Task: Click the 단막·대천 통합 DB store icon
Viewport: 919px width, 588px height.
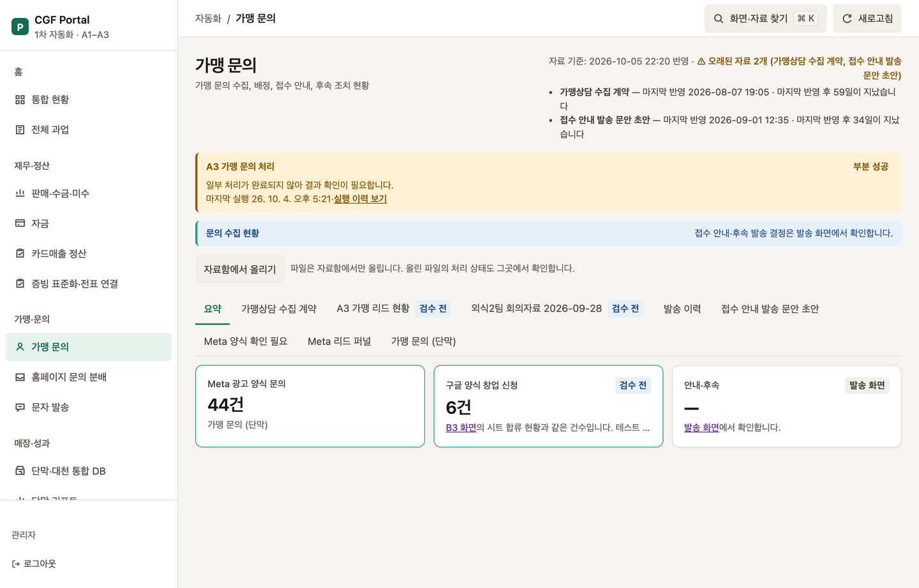Action: point(20,471)
